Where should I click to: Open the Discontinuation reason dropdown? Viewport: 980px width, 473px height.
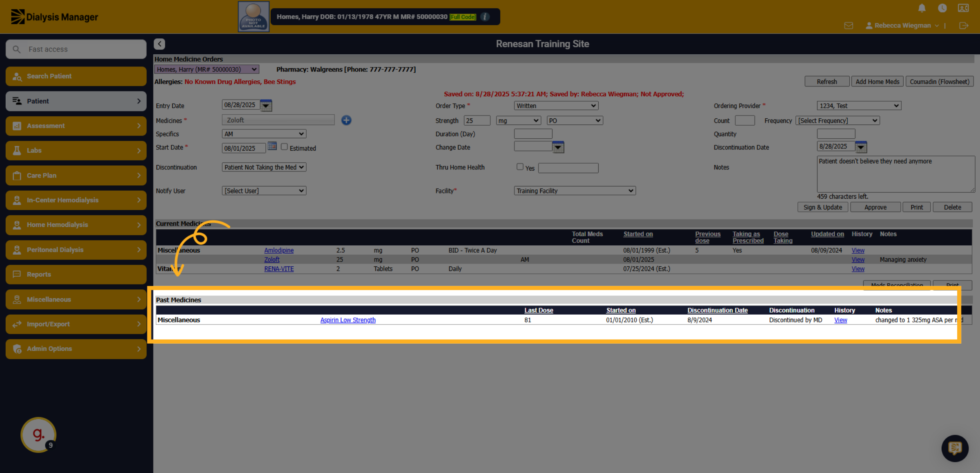click(264, 167)
